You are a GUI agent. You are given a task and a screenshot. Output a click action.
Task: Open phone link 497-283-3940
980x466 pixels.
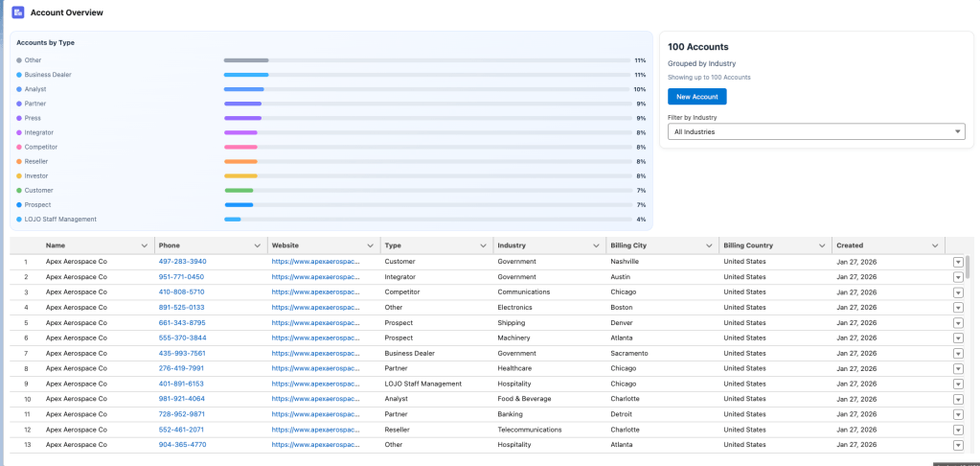[182, 262]
